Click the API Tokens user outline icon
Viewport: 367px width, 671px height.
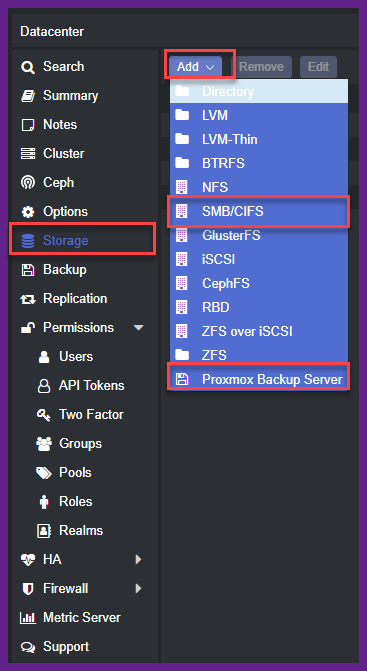(44, 386)
